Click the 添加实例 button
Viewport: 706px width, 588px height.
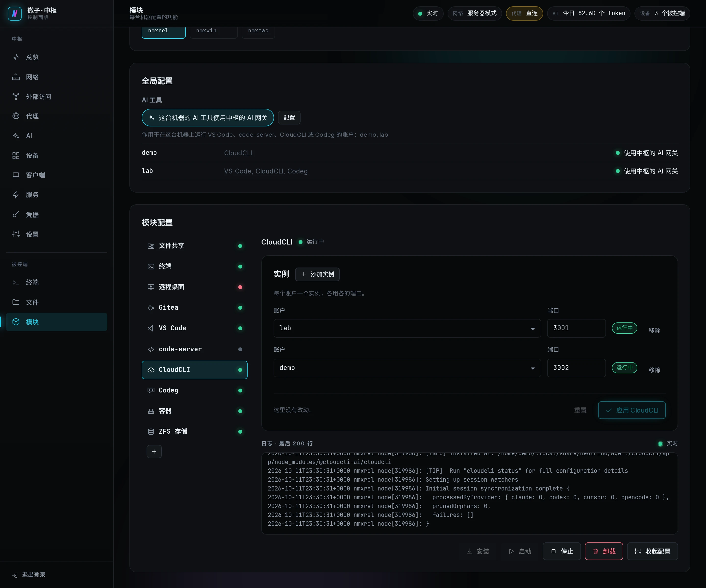point(317,274)
